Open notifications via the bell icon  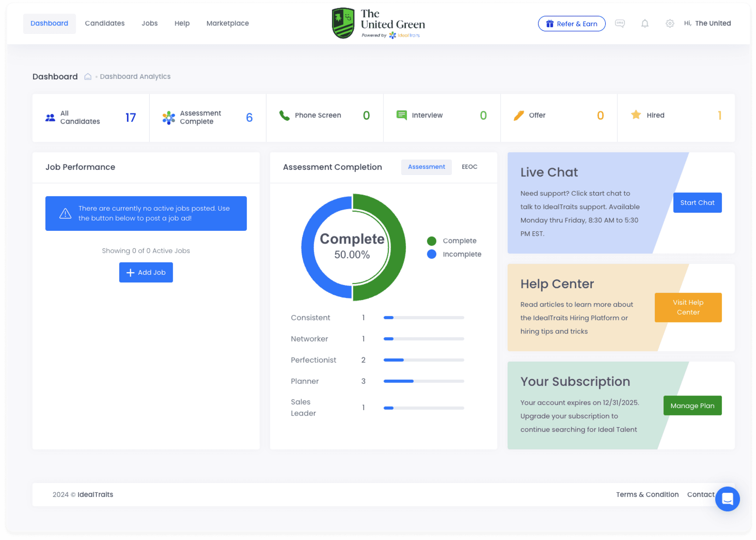coord(645,23)
